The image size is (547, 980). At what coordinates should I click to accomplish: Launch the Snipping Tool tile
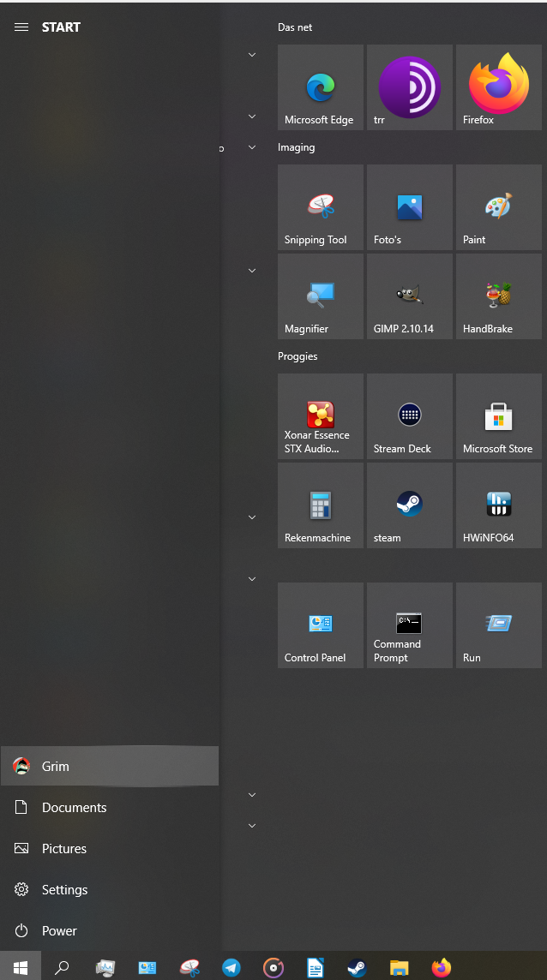321,207
